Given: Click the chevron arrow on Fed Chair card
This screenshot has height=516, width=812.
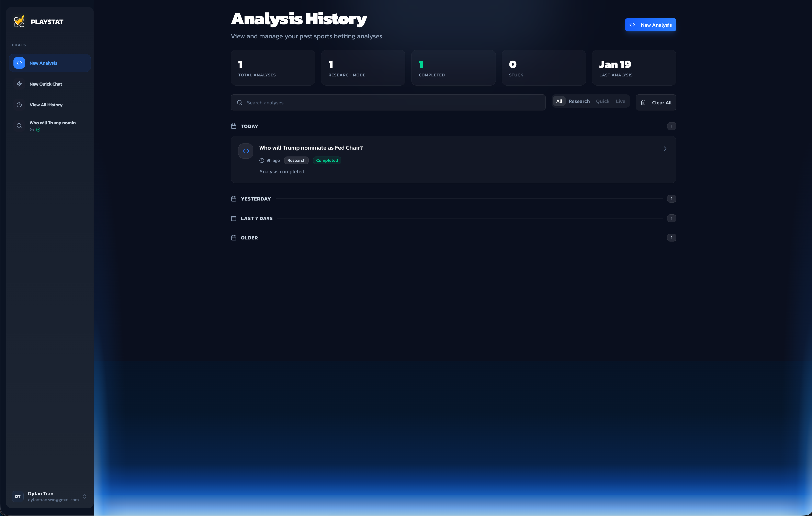Looking at the screenshot, I should click(665, 148).
